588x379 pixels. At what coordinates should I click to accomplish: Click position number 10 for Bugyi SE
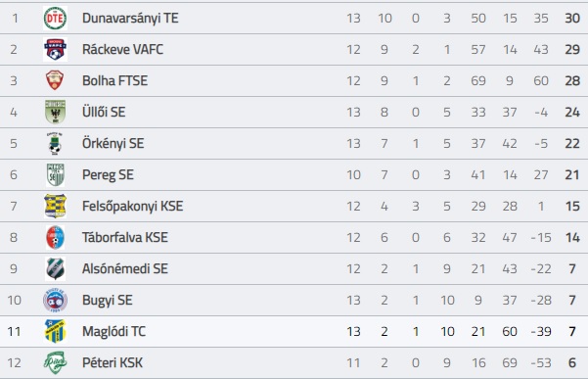[15, 301]
